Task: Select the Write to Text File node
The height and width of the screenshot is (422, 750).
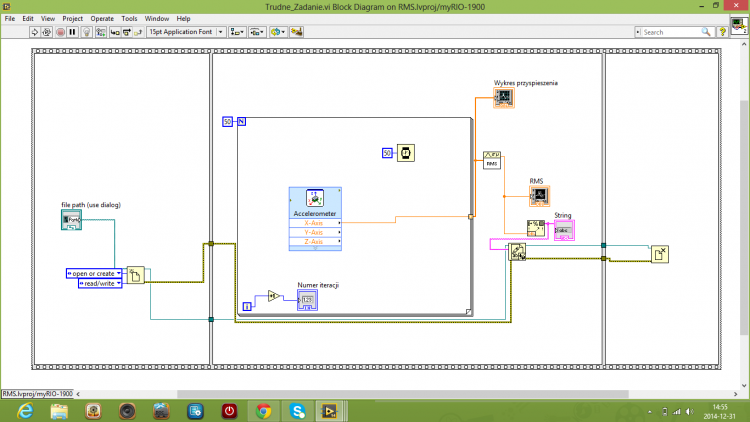Action: pos(517,252)
